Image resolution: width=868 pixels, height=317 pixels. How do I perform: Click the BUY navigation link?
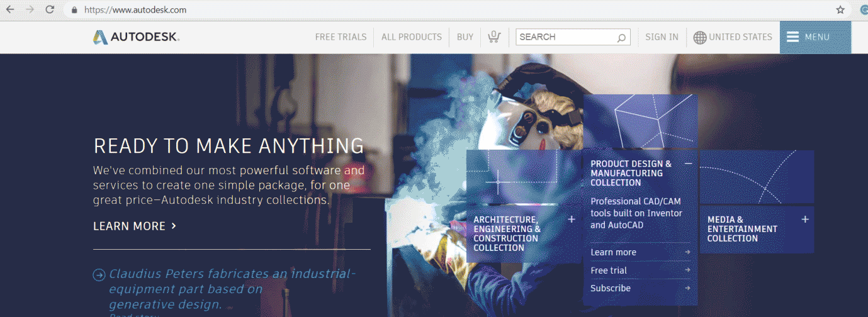pos(465,37)
